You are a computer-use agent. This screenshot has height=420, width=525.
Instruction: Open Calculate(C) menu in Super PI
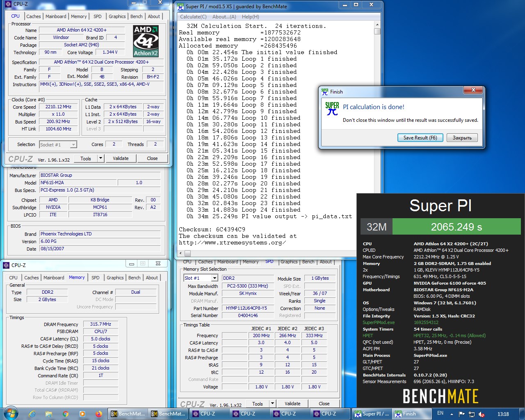coord(193,17)
